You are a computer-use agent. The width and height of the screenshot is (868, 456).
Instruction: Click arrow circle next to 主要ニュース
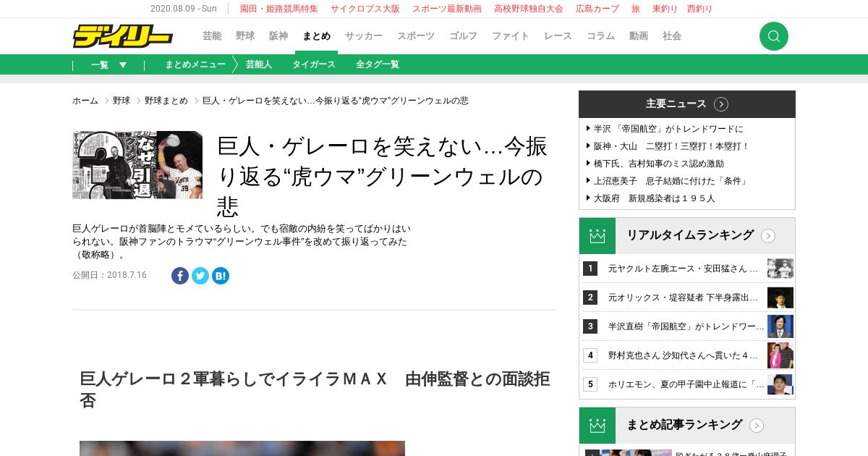(721, 104)
